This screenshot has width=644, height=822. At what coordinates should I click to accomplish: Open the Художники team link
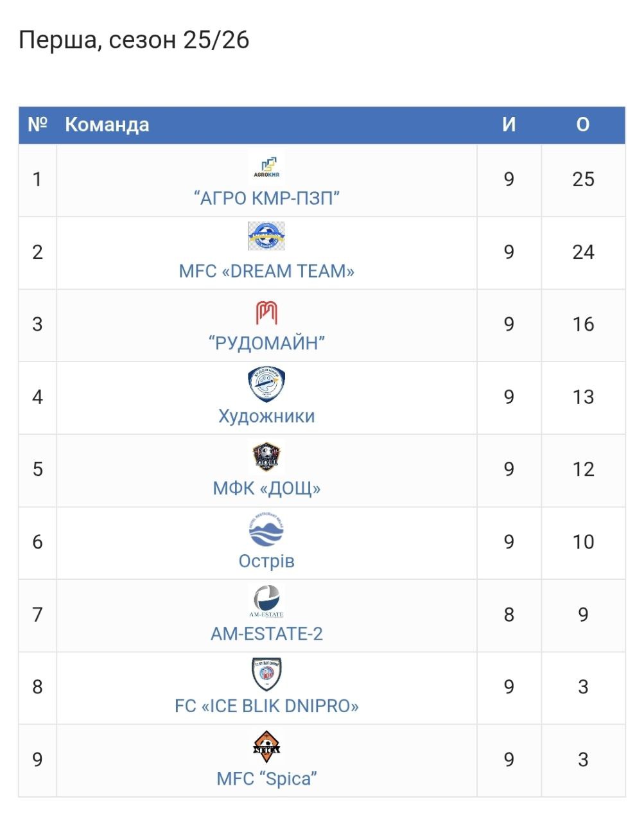click(x=266, y=416)
